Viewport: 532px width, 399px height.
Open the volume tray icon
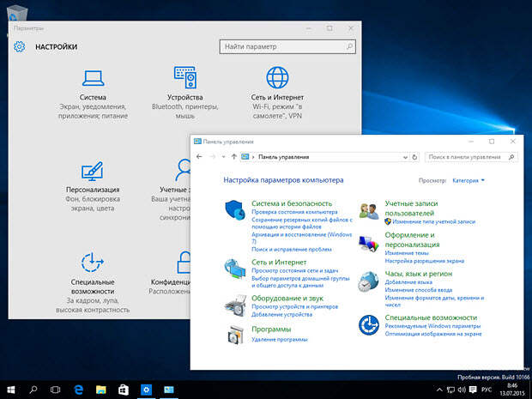(462, 390)
